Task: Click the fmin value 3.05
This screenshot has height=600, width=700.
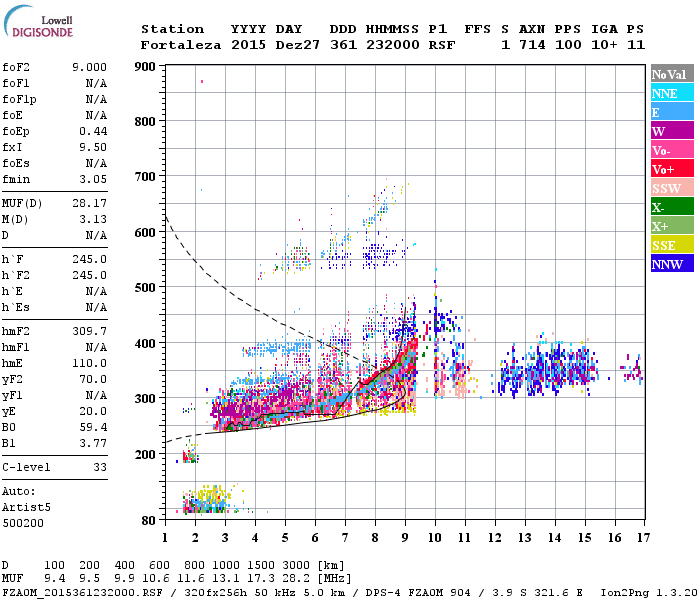Action: 93,179
